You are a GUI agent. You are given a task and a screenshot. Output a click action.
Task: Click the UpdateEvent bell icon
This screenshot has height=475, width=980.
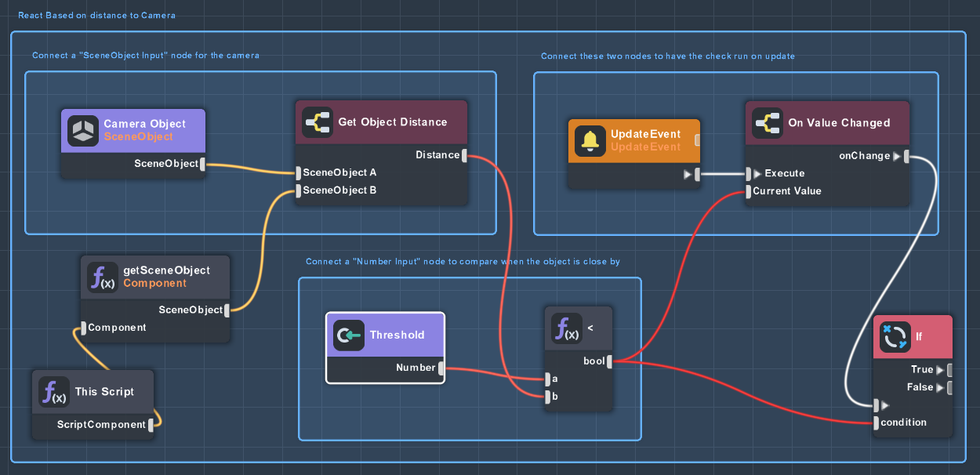(x=590, y=141)
